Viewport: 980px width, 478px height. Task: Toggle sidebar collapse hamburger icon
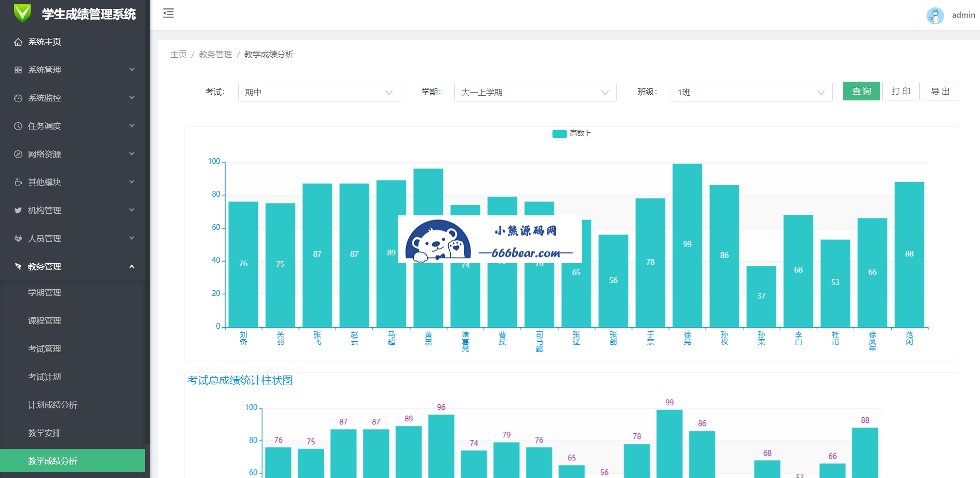168,13
